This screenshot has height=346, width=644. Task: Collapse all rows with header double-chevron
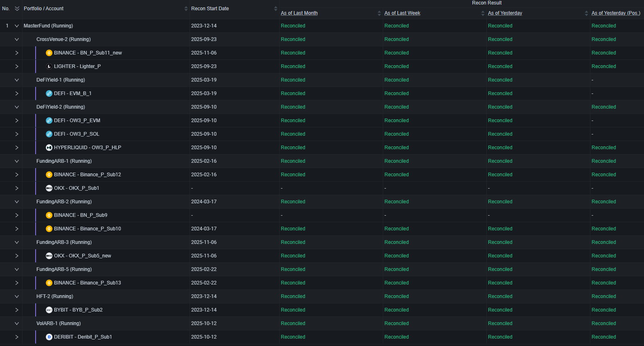17,9
